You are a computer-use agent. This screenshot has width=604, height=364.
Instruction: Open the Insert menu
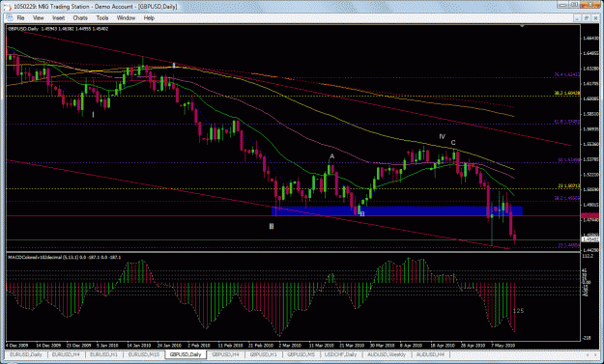(59, 17)
